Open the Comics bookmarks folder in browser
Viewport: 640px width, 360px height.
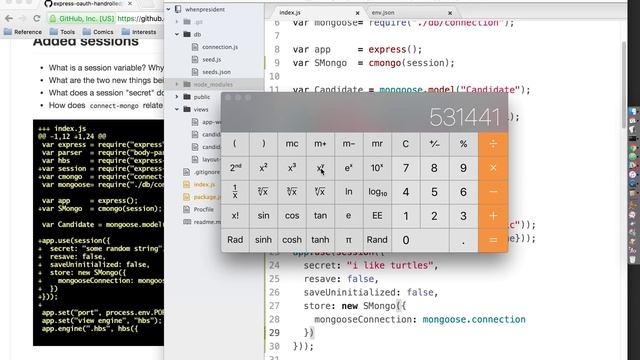(98, 32)
